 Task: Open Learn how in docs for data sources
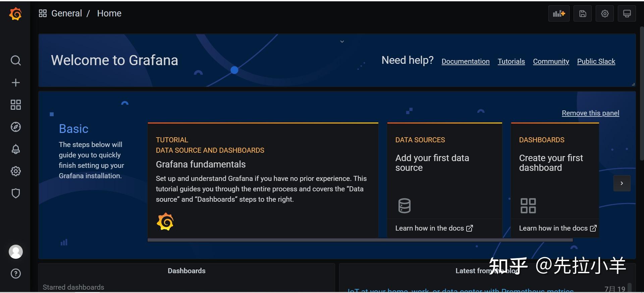434,228
